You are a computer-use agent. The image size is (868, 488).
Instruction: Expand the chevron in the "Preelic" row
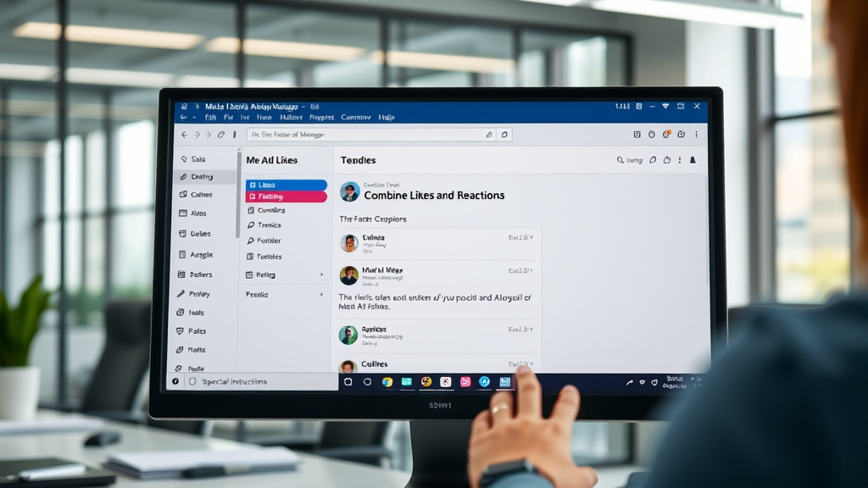(321, 294)
